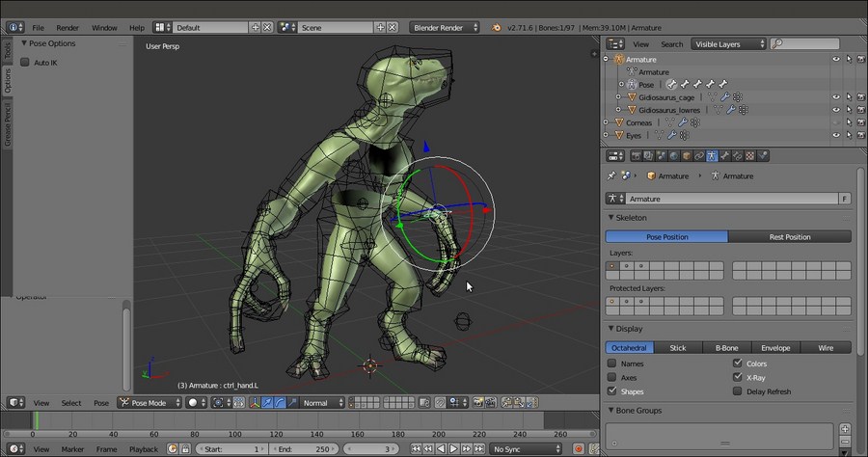Open the Visible Layers outliner filter dropdown
The image size is (868, 457).
pyautogui.click(x=728, y=44)
